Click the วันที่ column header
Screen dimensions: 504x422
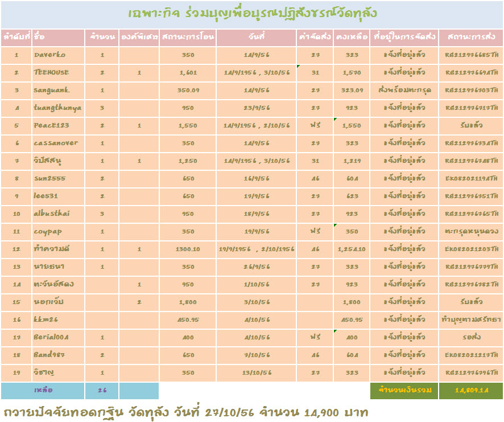[256, 37]
